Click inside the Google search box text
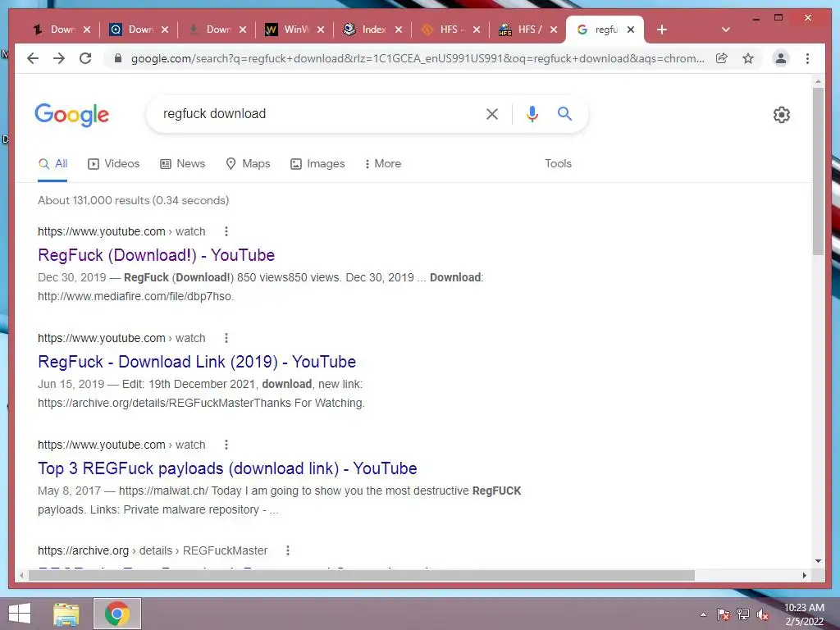 [x=214, y=113]
